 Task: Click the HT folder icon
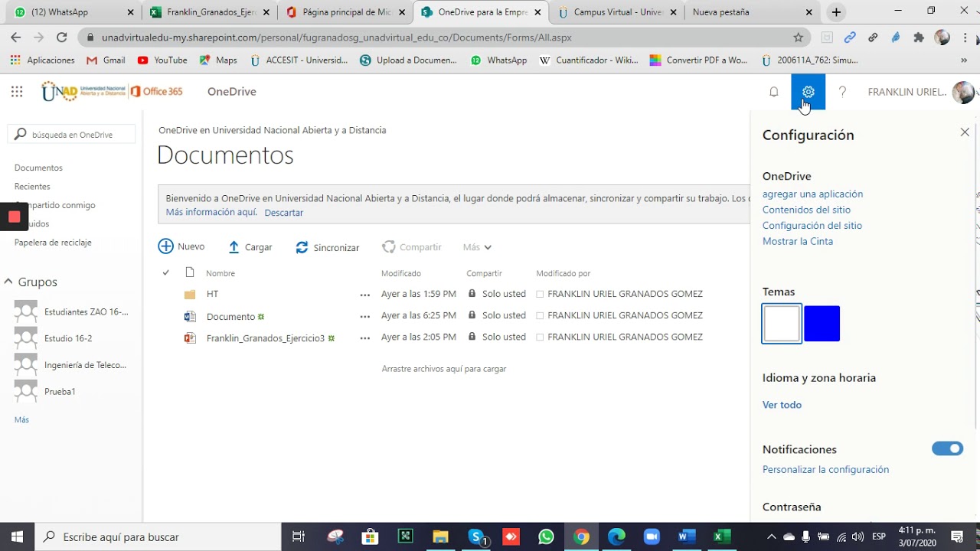190,295
